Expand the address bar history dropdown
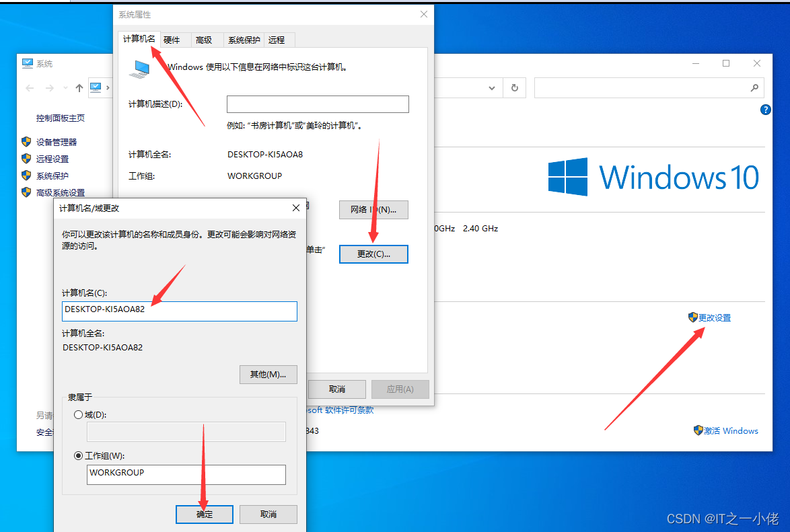 pos(492,88)
